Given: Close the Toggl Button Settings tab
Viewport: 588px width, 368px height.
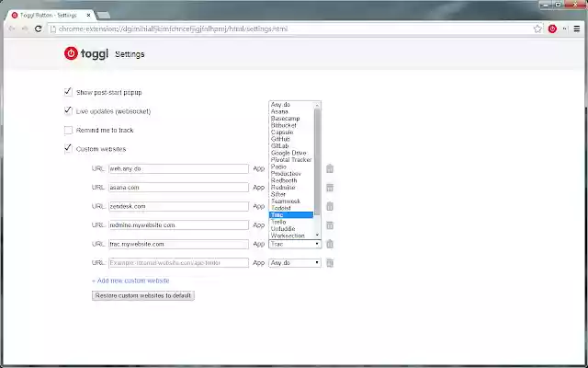Looking at the screenshot, I should (88, 16).
